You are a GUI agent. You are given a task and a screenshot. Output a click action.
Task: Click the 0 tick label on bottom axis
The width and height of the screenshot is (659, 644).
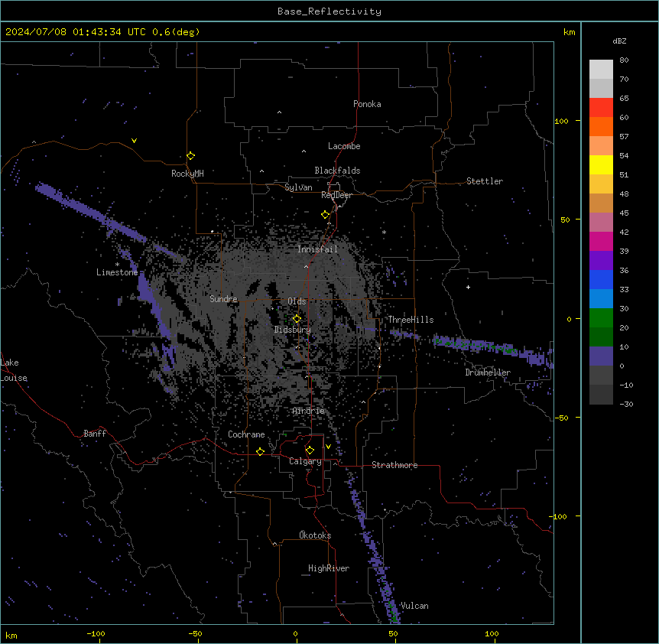[295, 633]
